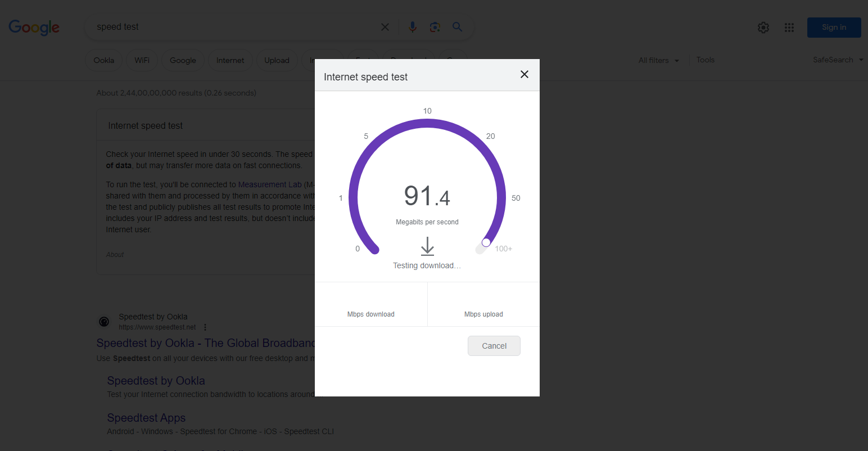This screenshot has height=451, width=868.
Task: Start voice search with microphone icon
Action: (x=413, y=27)
